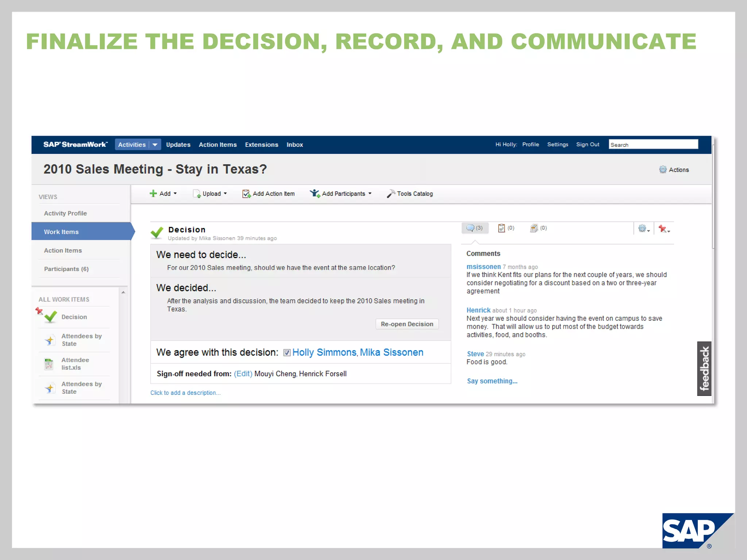Expand the Activities dropdown arrow
747x560 pixels.
(155, 145)
